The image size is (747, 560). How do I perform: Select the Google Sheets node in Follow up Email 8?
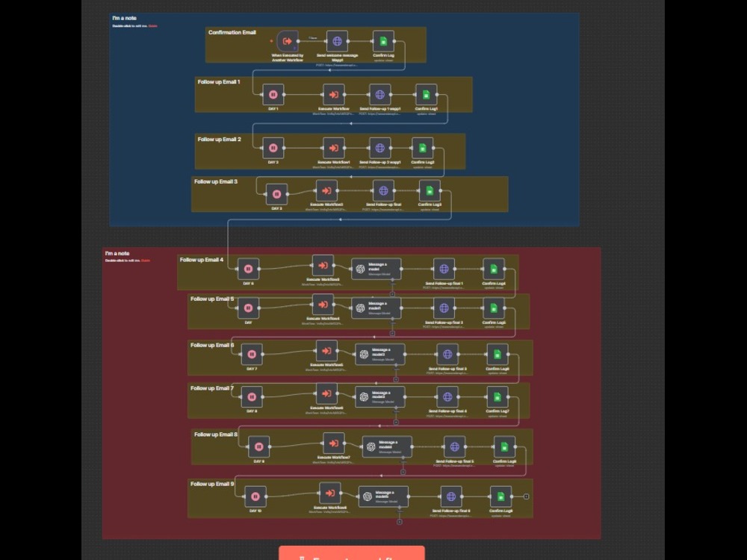pos(504,447)
